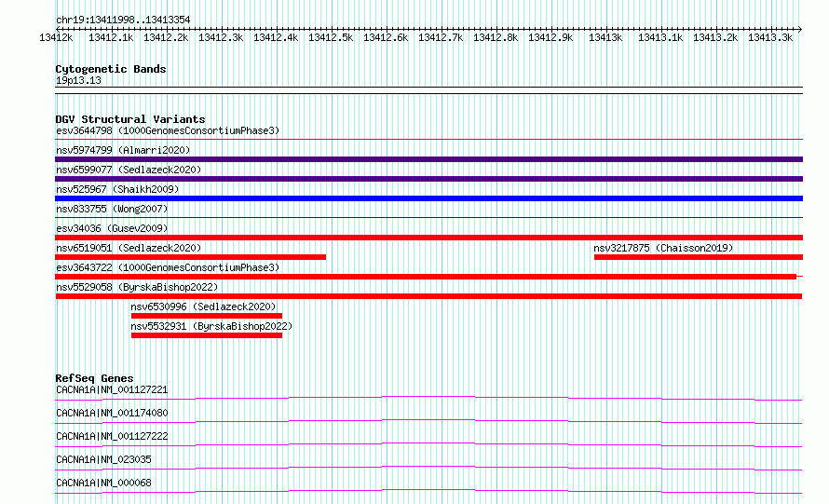This screenshot has height=504, width=829.
Task: Select the 13412.6k ruler tick label
Action: click(386, 37)
